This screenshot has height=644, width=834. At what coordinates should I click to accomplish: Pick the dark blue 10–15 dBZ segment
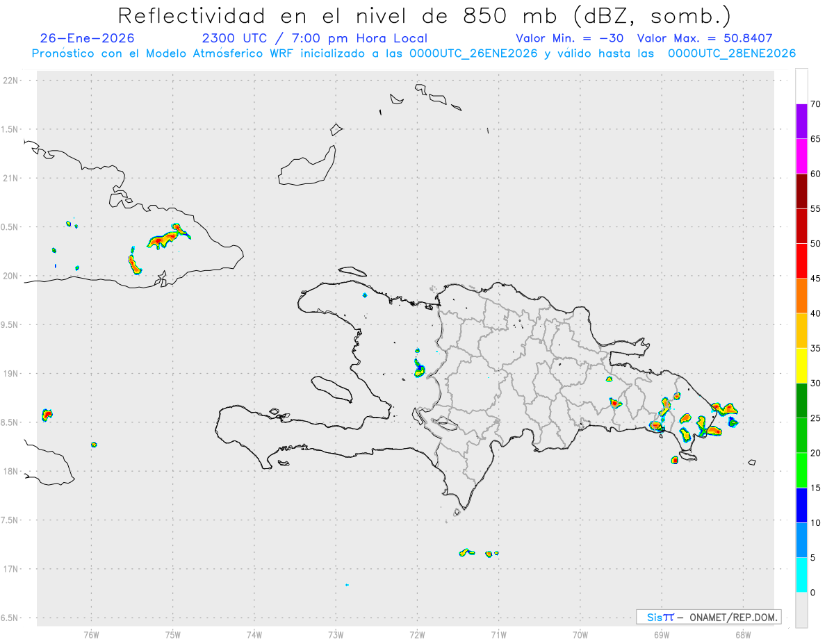click(x=801, y=505)
